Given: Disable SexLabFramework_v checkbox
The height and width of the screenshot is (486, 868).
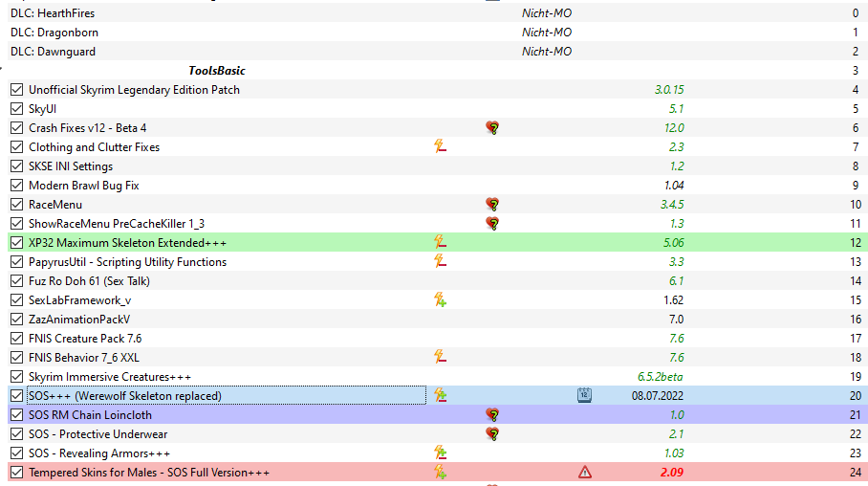Looking at the screenshot, I should click(x=16, y=299).
